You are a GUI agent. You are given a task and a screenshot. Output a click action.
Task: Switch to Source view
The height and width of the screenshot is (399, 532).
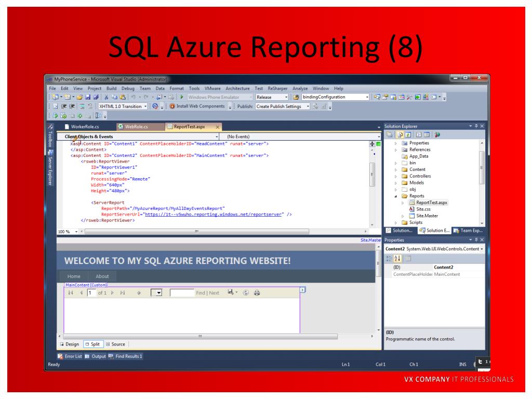(x=116, y=344)
